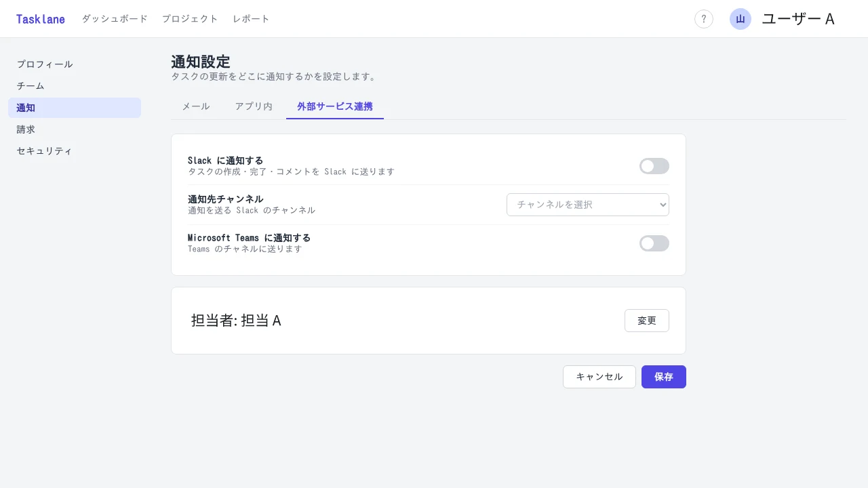
Task: Select the 外部サービス連携 tab
Action: tap(335, 107)
